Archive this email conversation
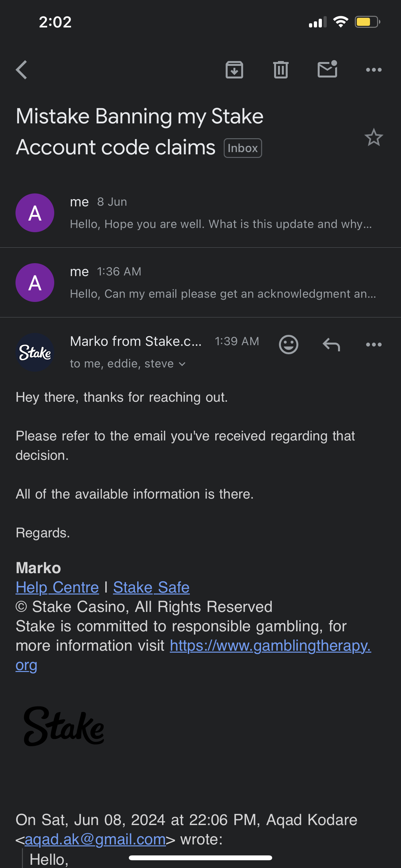 pyautogui.click(x=234, y=70)
